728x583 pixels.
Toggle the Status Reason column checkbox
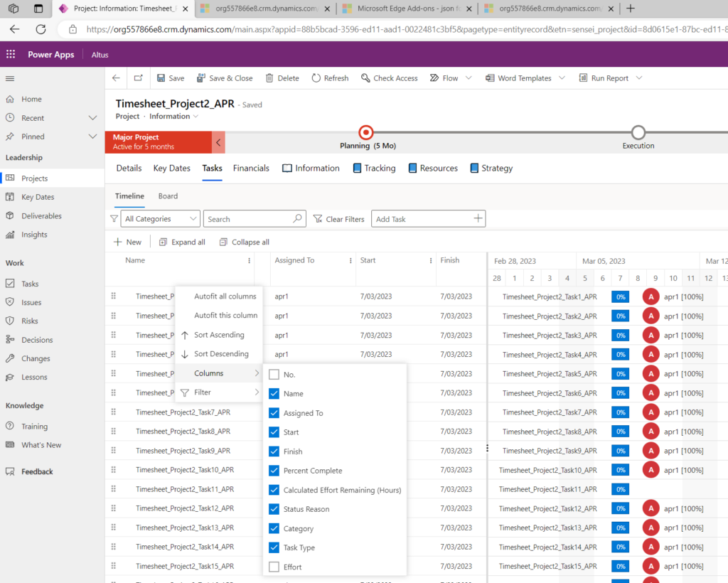coord(274,509)
